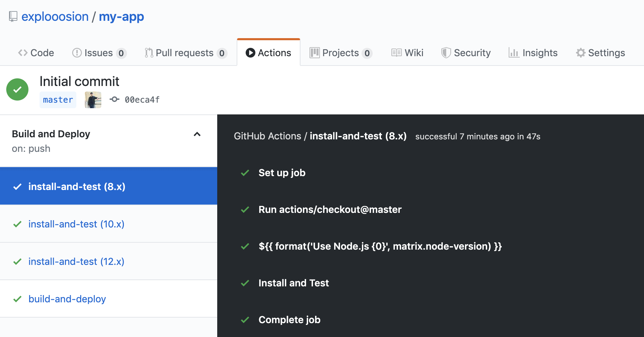
Task: Click the check icon beside Set up job
Action: [245, 173]
